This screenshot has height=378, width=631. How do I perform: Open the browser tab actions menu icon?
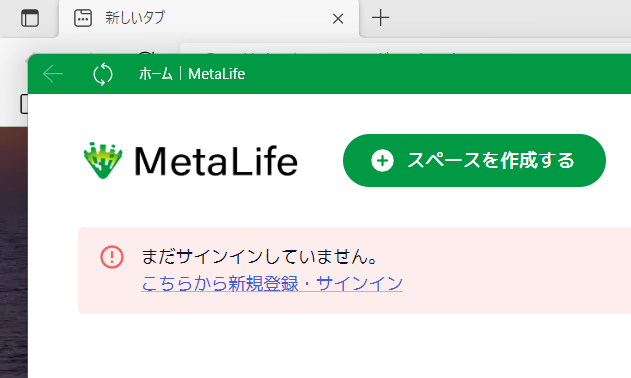[30, 18]
